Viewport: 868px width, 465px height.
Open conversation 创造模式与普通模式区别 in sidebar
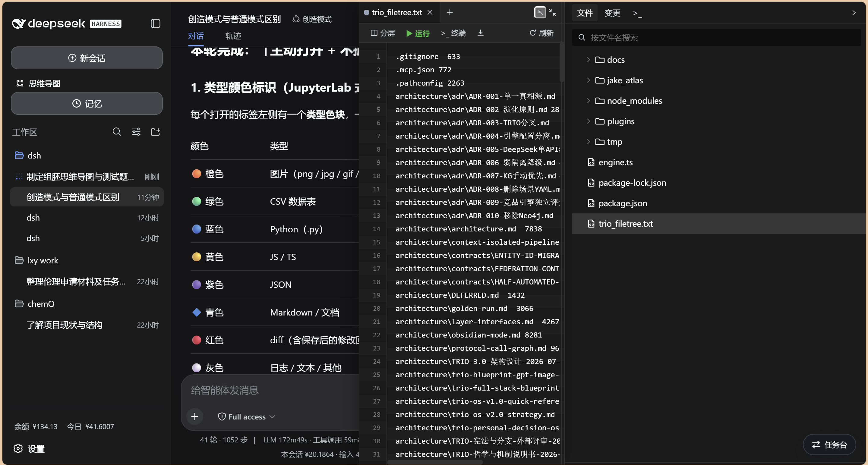coord(87,197)
